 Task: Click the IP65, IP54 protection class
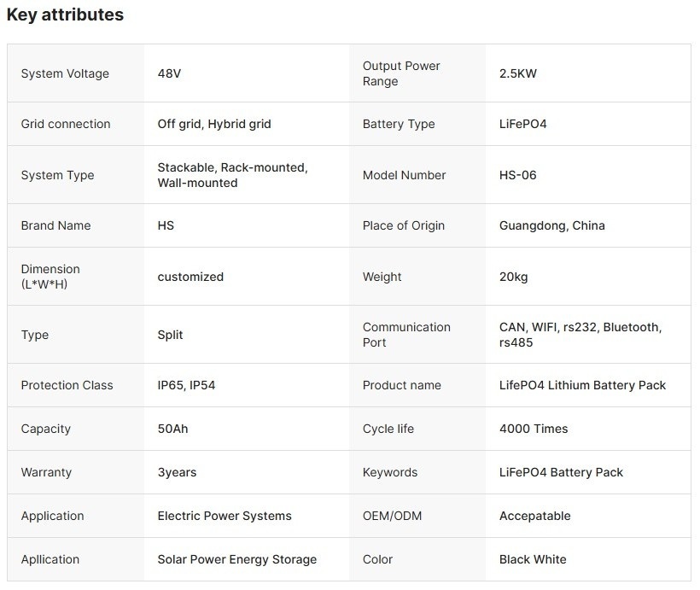click(186, 385)
